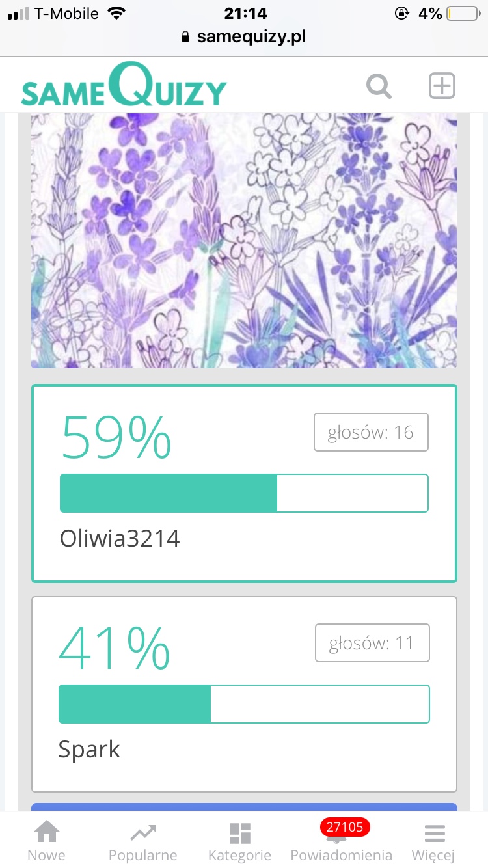Open the Więcej hamburger menu

[433, 834]
